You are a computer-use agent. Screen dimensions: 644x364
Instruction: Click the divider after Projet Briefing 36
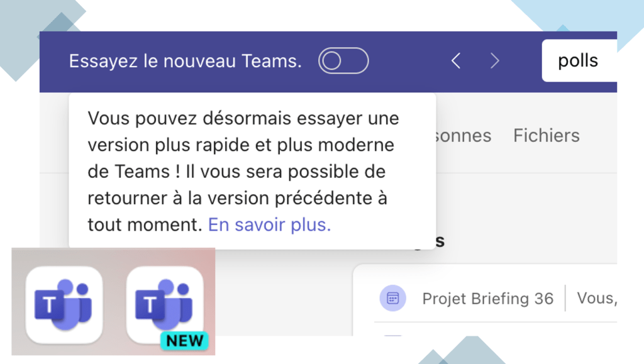click(565, 298)
